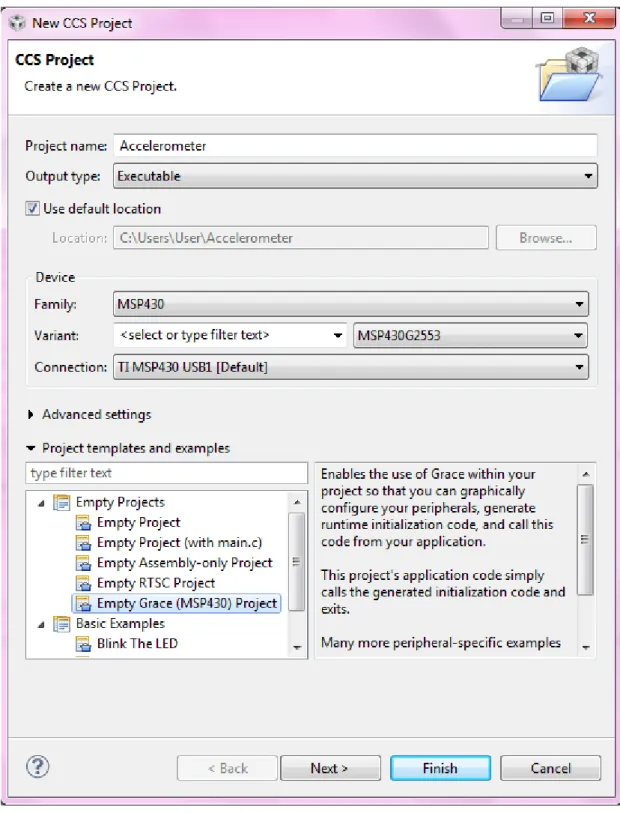Select Empty Grace (MSP430) Project icon
620x813 pixels.
pos(83,604)
